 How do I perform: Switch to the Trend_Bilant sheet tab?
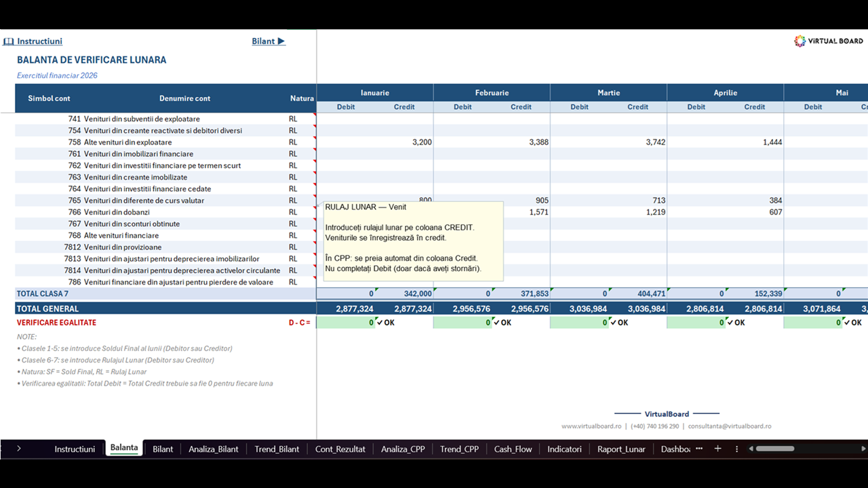point(277,449)
